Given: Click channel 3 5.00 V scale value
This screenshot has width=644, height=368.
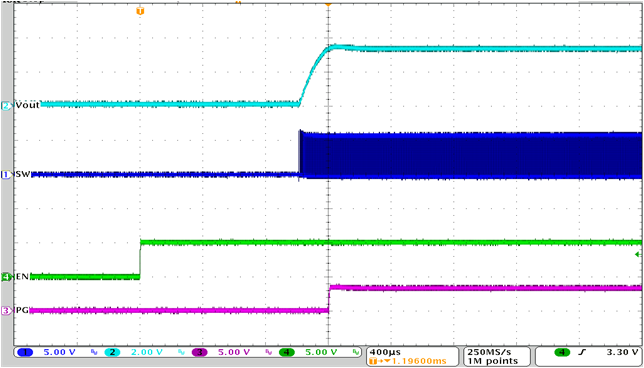Looking at the screenshot, I should (x=235, y=352).
